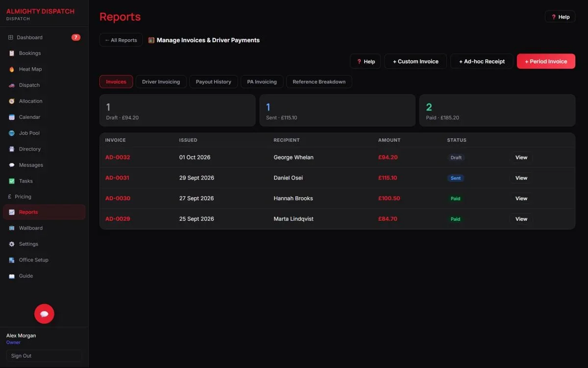
Task: Click the Settings gear icon
Action: (12, 244)
